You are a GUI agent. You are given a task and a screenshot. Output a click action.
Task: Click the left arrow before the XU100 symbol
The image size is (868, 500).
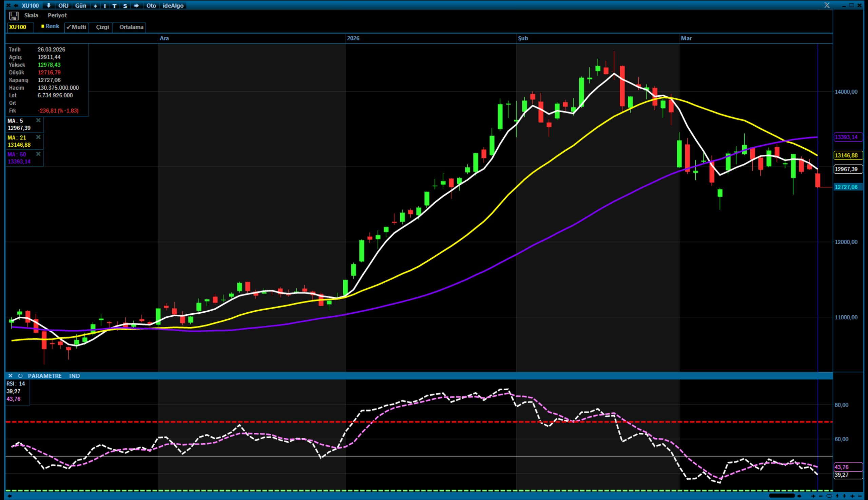pos(16,5)
